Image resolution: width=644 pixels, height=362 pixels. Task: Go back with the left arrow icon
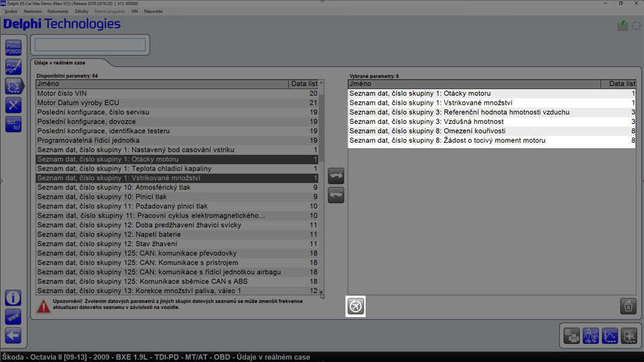13,335
